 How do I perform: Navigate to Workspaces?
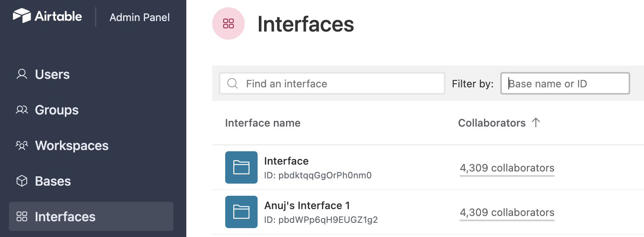[72, 146]
